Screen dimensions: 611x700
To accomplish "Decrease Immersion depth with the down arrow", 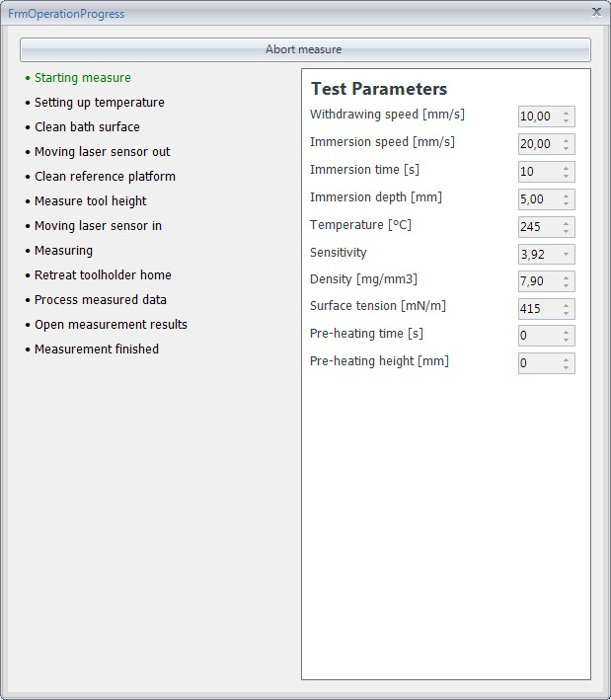I will pyautogui.click(x=566, y=203).
